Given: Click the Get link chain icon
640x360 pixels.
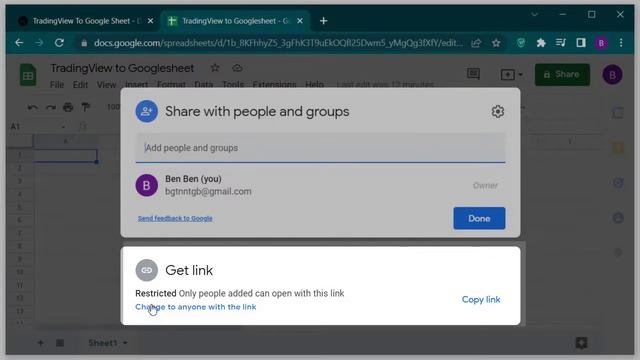Looking at the screenshot, I should point(147,270).
